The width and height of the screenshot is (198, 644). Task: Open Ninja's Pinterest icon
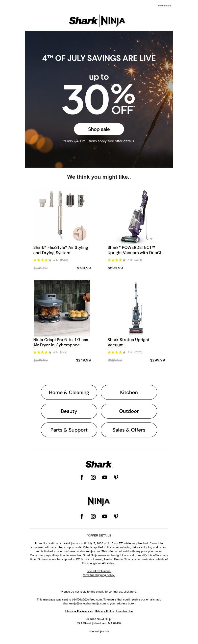point(116,516)
